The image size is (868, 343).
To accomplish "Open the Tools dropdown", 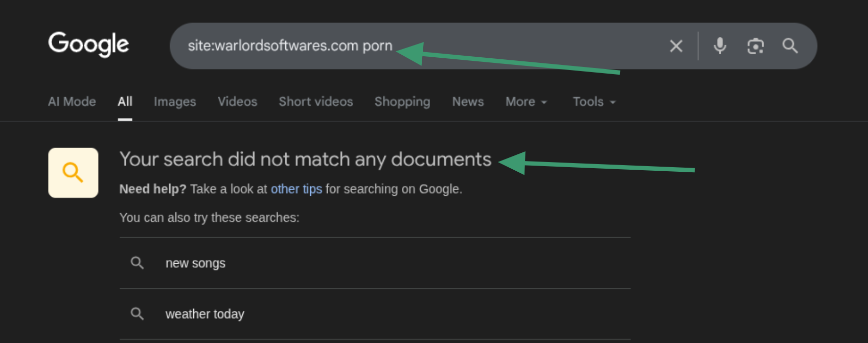I will [594, 102].
